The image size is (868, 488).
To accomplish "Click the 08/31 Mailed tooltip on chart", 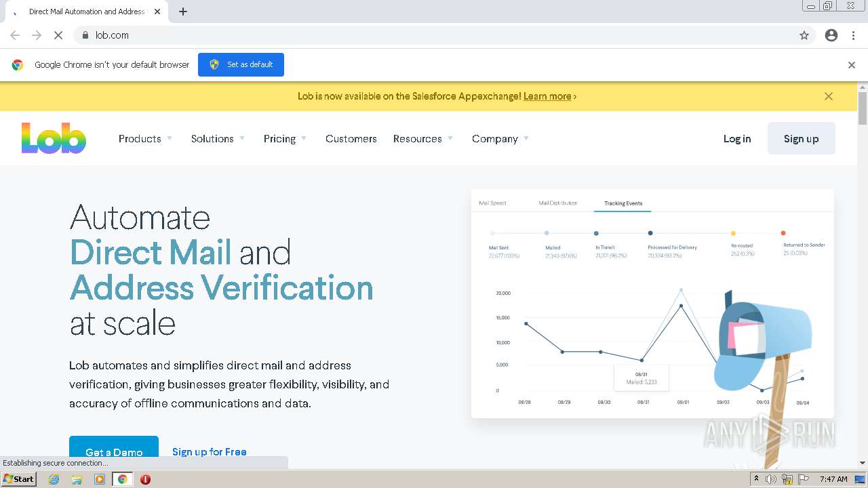I will point(642,378).
